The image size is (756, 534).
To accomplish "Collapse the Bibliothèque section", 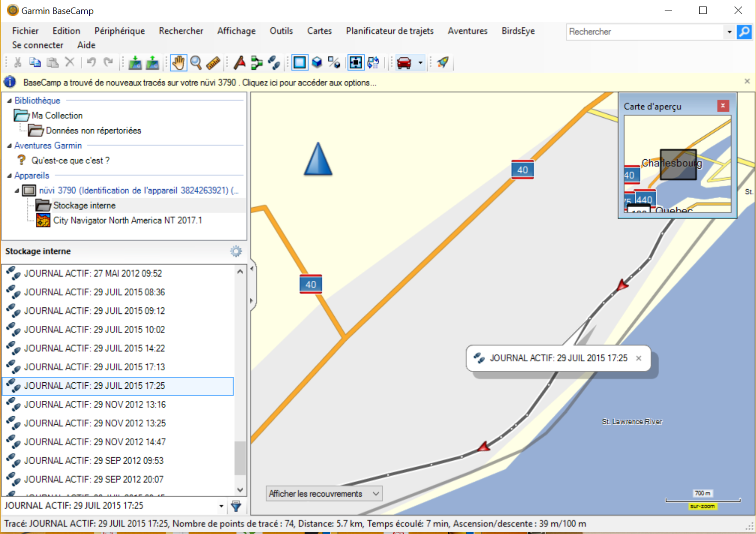I will click(x=9, y=101).
